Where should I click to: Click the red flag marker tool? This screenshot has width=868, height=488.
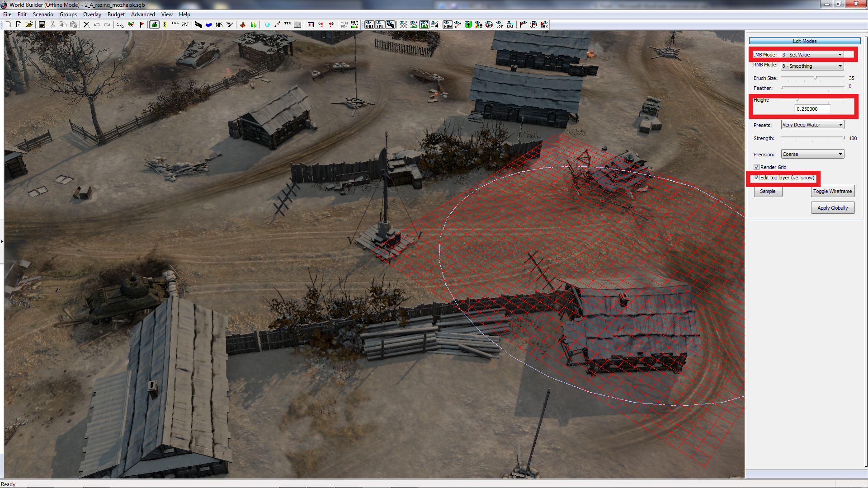[x=142, y=24]
